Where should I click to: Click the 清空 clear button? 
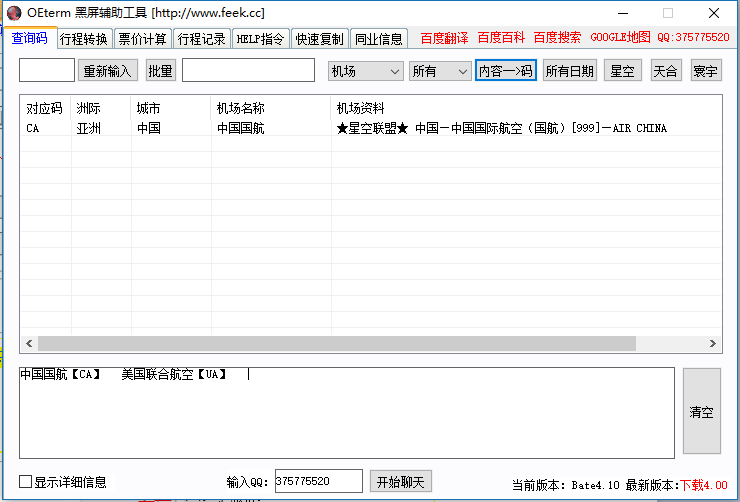click(x=702, y=411)
